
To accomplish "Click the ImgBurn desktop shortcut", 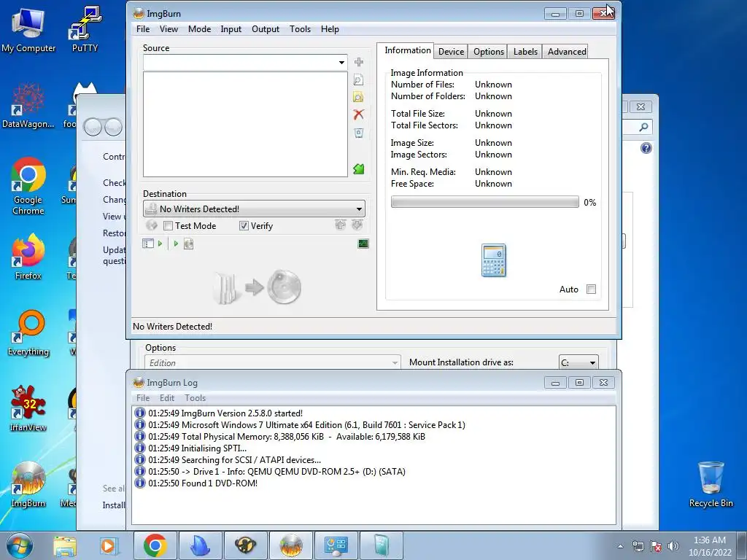I will click(28, 485).
